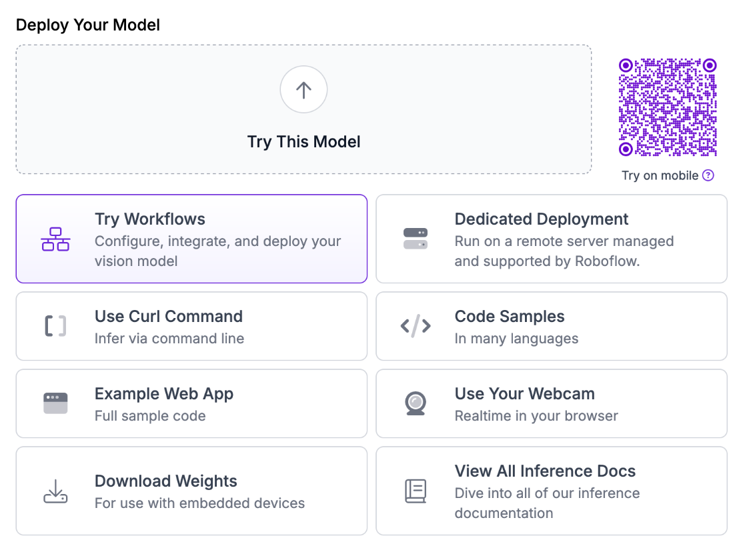
Task: Click the curl brackets icon
Action: click(x=55, y=326)
